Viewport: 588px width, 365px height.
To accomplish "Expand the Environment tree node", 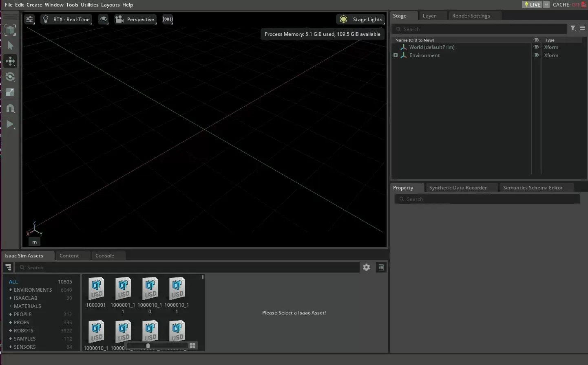I will pyautogui.click(x=396, y=55).
